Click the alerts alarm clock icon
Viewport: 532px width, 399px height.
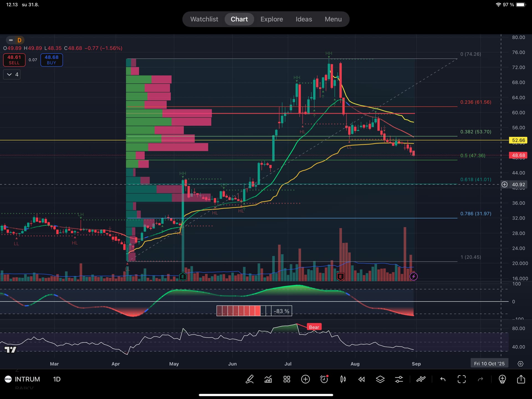[324, 379]
